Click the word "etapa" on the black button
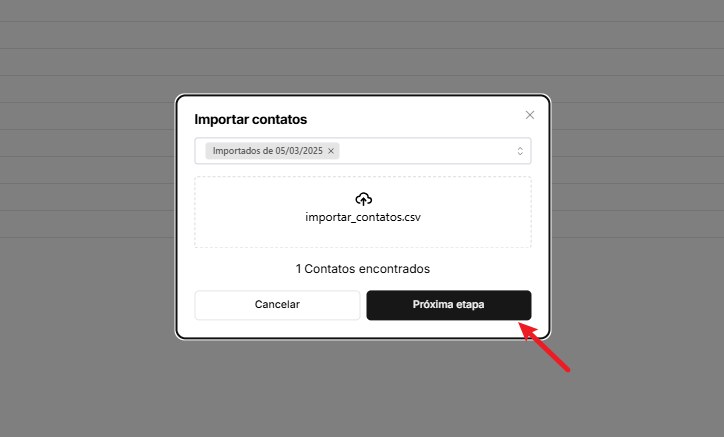This screenshot has height=437, width=724. click(470, 305)
